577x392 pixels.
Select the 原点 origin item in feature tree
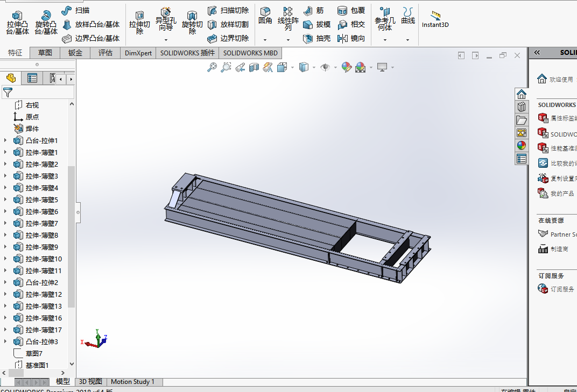click(x=26, y=117)
